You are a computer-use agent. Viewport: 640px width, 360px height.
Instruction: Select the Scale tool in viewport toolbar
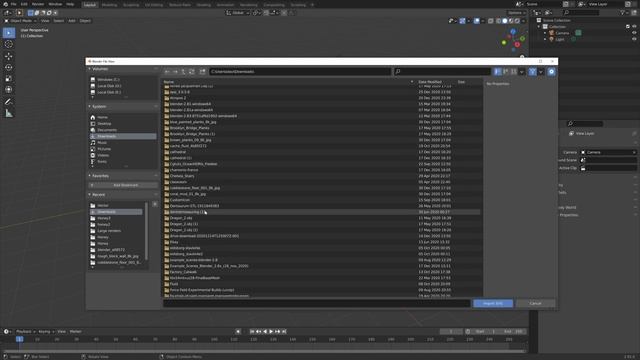tap(9, 78)
